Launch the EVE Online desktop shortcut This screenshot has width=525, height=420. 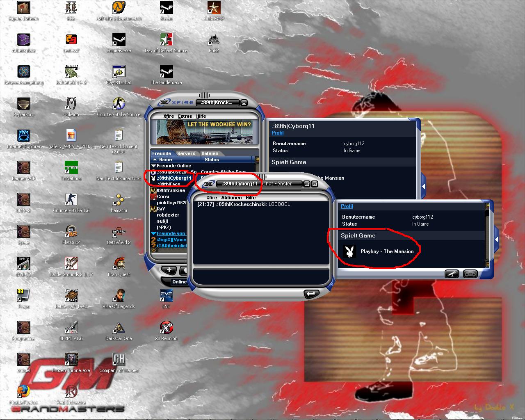click(166, 299)
